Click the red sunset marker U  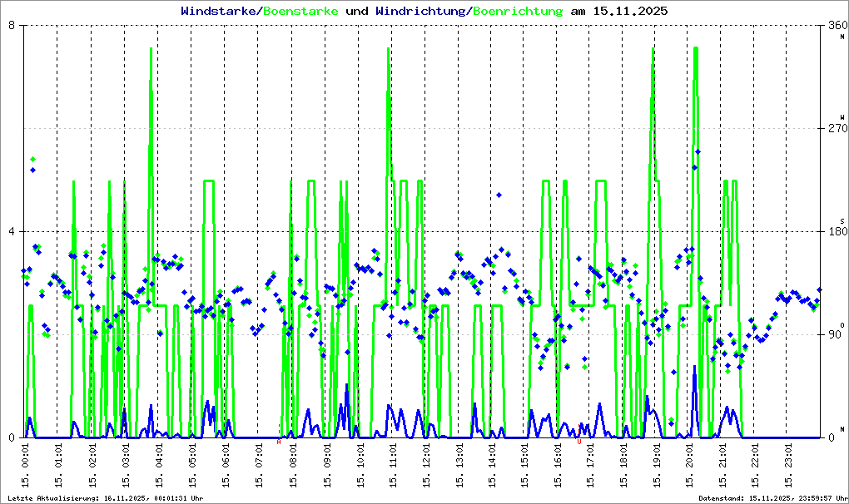(x=578, y=442)
